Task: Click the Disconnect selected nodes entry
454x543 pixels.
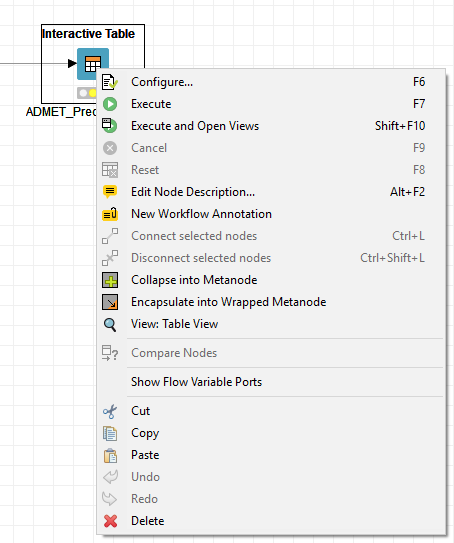Action: point(271,258)
